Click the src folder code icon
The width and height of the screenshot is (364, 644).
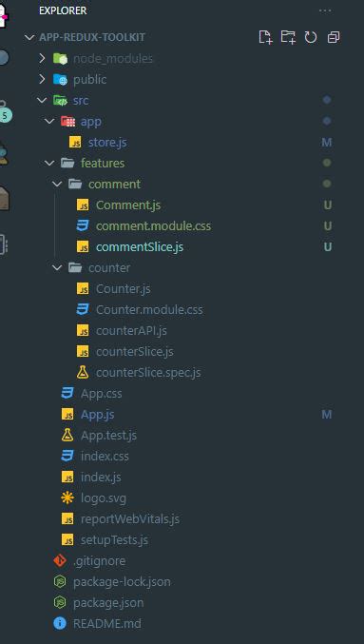(60, 100)
